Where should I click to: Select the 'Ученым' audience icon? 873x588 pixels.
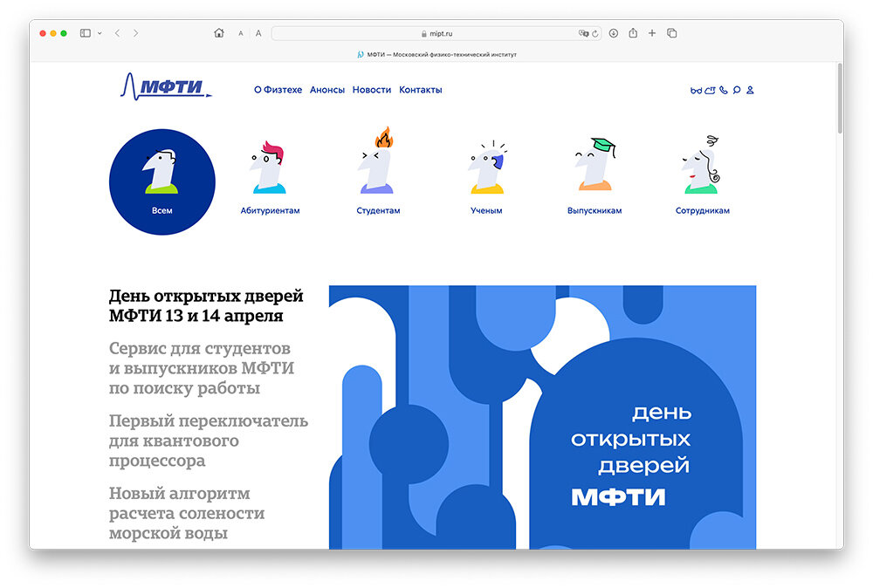(486, 170)
